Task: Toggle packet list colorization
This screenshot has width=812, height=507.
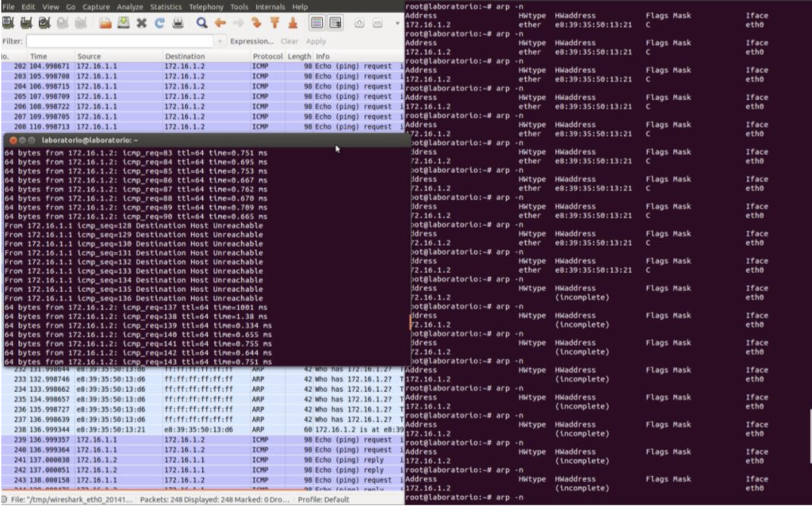Action: (x=317, y=23)
